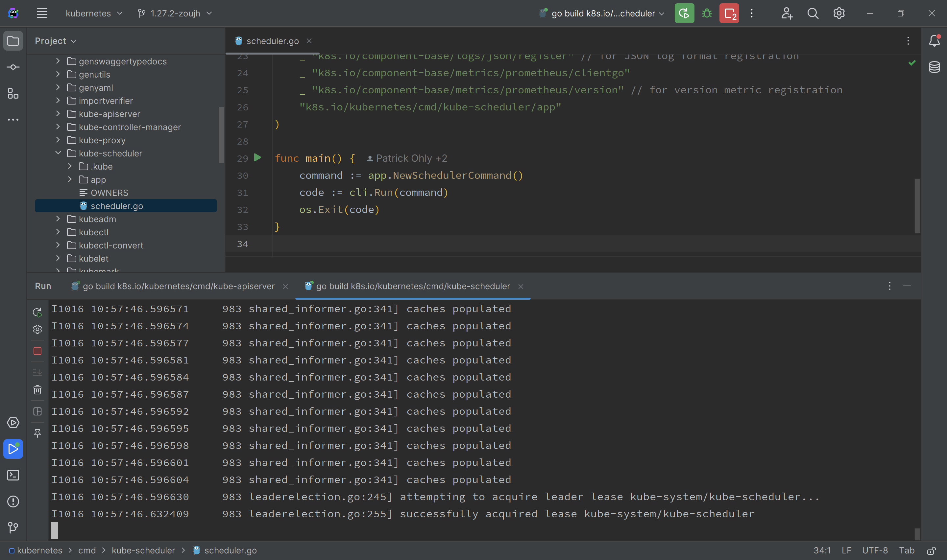Click kubernetes breadcrumb in status bar
Image resolution: width=947 pixels, height=560 pixels.
coord(36,550)
